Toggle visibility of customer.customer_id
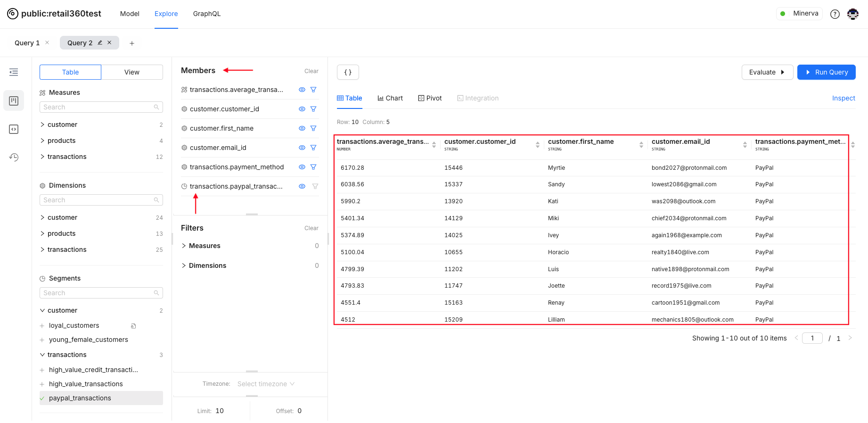Screen dimensions: 868x423 (302, 109)
